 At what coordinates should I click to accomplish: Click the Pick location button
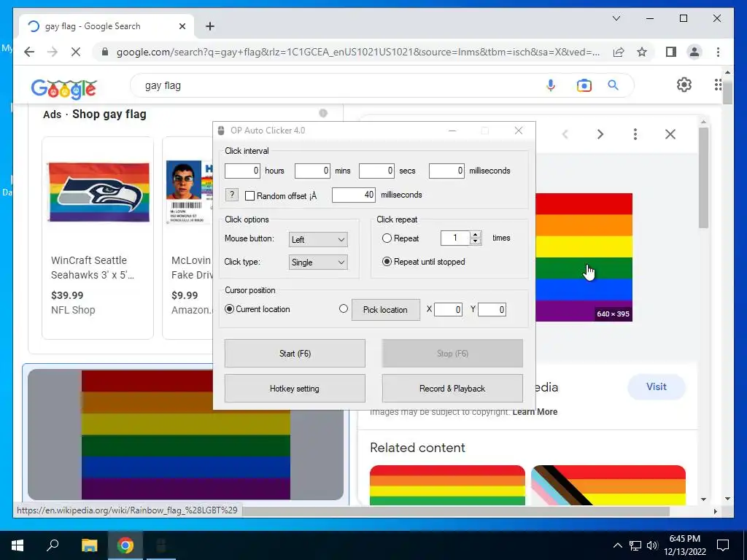386,309
